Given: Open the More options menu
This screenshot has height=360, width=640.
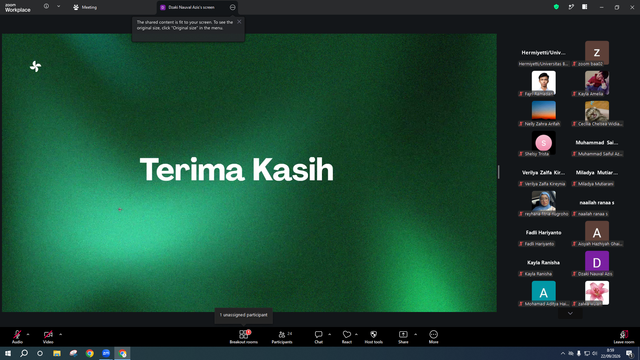Looking at the screenshot, I should (433, 337).
